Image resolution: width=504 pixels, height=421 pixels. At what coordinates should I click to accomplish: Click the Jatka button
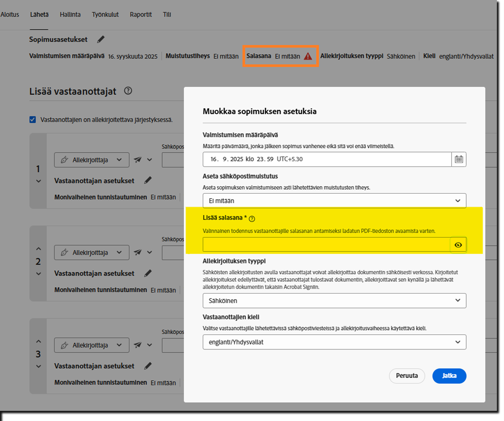pyautogui.click(x=449, y=376)
